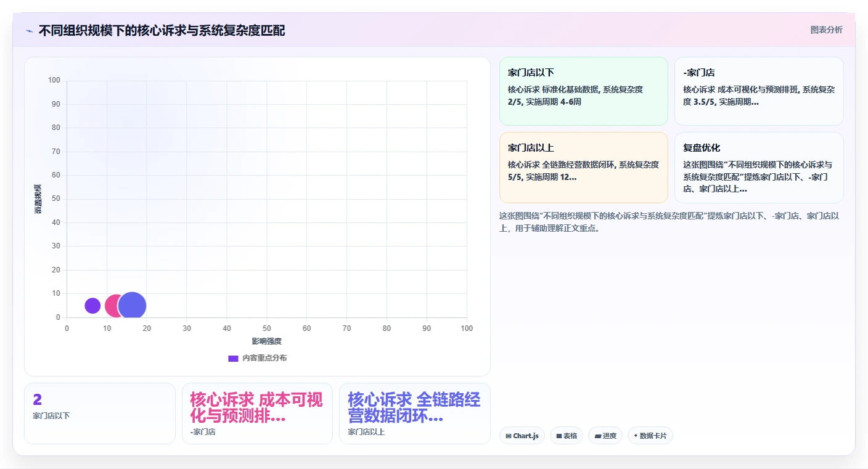The image size is (868, 469).
Task: Click the -家门店 caption under pink stat
Action: 203,432
